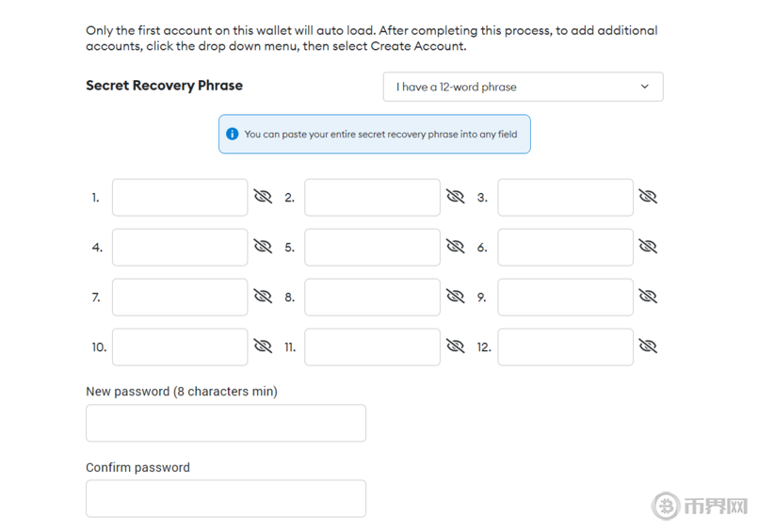Show recovery word 6 via eye icon
The width and height of the screenshot is (758, 532).
click(x=648, y=247)
